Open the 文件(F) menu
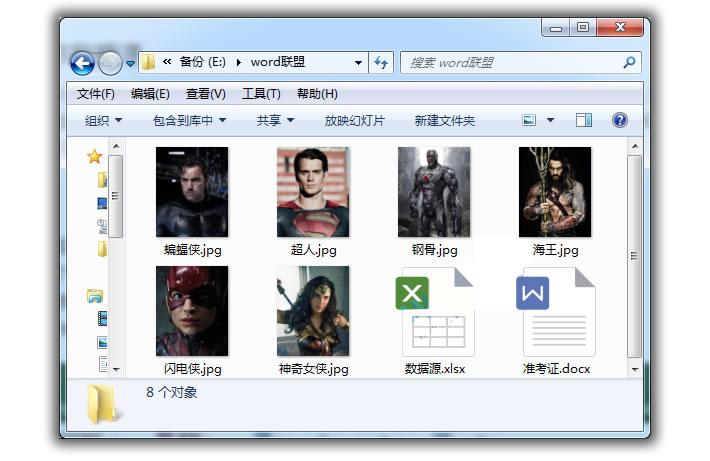The width and height of the screenshot is (710, 461). [96, 94]
